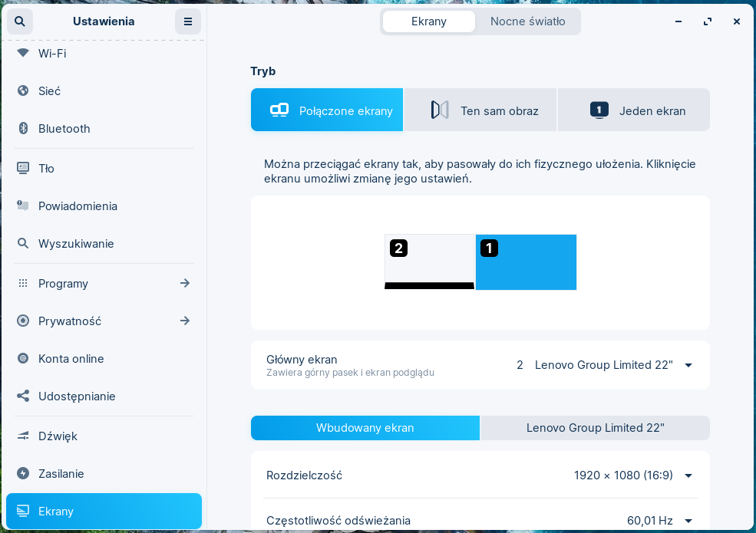
Task: Click the Tryb section heading
Action: coord(262,71)
